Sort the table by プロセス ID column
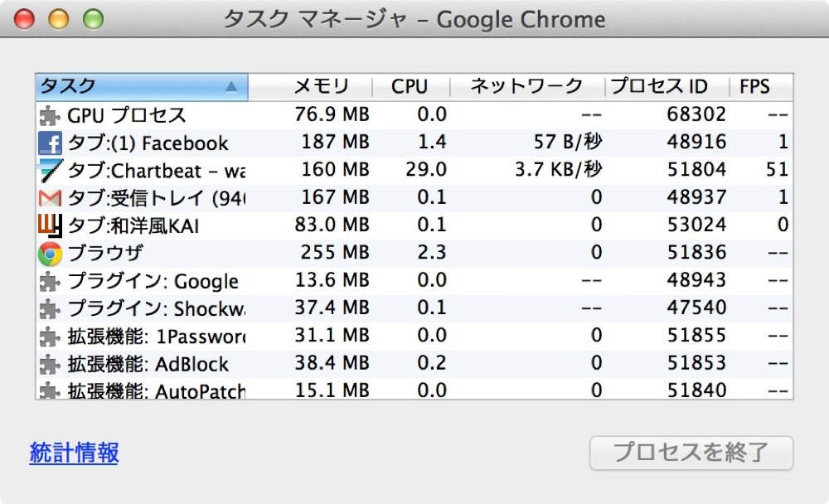The width and height of the screenshot is (829, 504). pyautogui.click(x=659, y=86)
